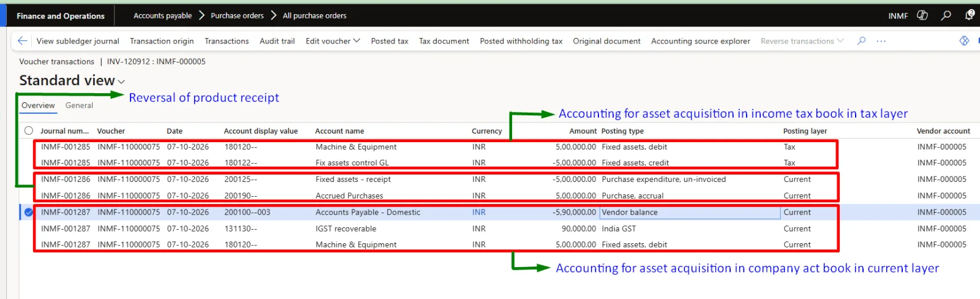Toggle the selected row checkmark for Accounts Payable
Image resolution: width=980 pixels, height=299 pixels.
(29, 212)
